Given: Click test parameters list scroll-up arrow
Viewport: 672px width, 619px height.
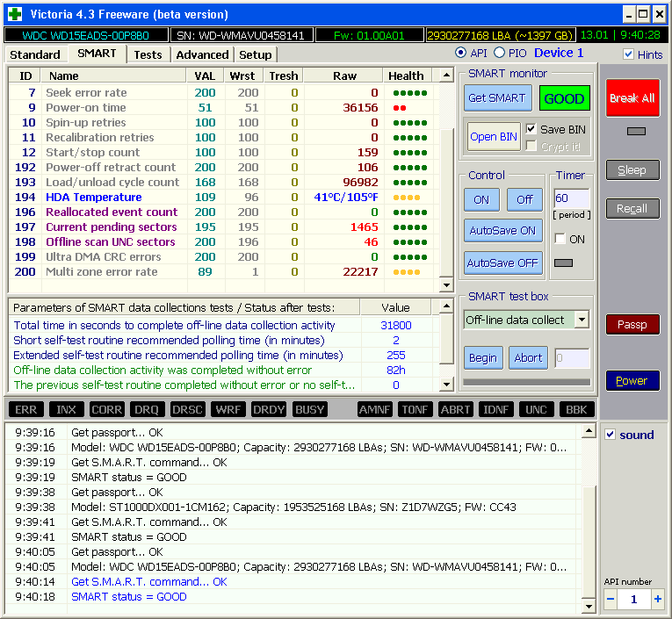Looking at the screenshot, I should click(446, 306).
